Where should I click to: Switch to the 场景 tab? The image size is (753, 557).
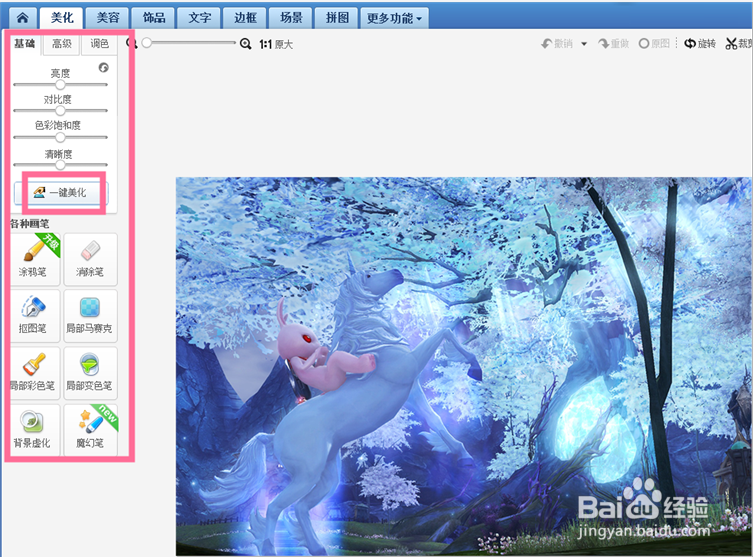[x=291, y=18]
